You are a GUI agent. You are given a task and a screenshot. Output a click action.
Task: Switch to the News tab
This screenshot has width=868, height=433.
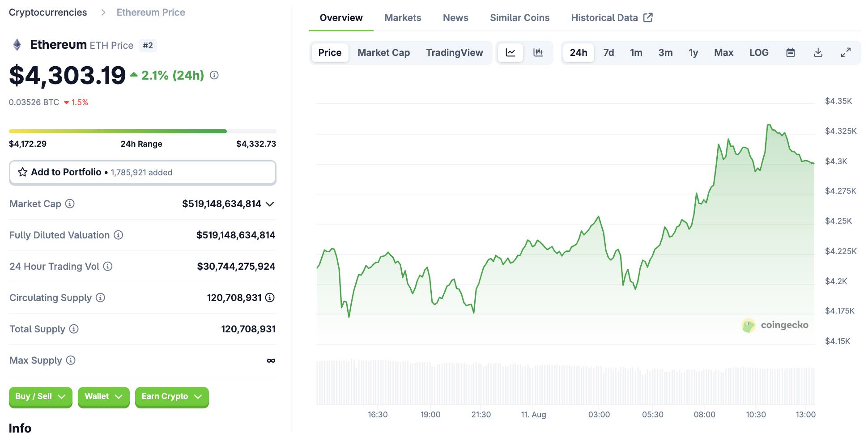(x=455, y=18)
